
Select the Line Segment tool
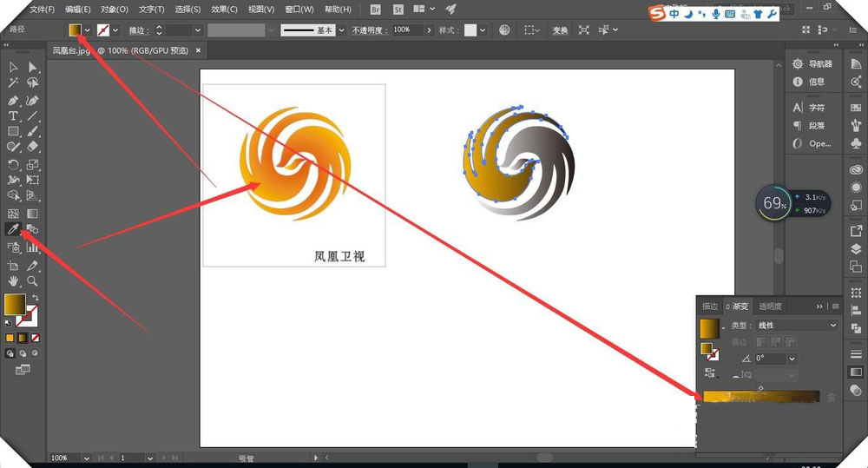click(33, 115)
